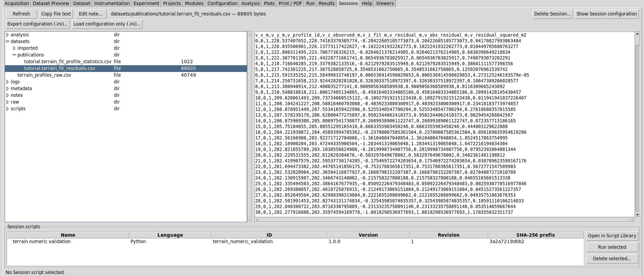Image resolution: width=644 pixels, height=276 pixels.
Task: Collapse the datasets directory
Action: 8,41
